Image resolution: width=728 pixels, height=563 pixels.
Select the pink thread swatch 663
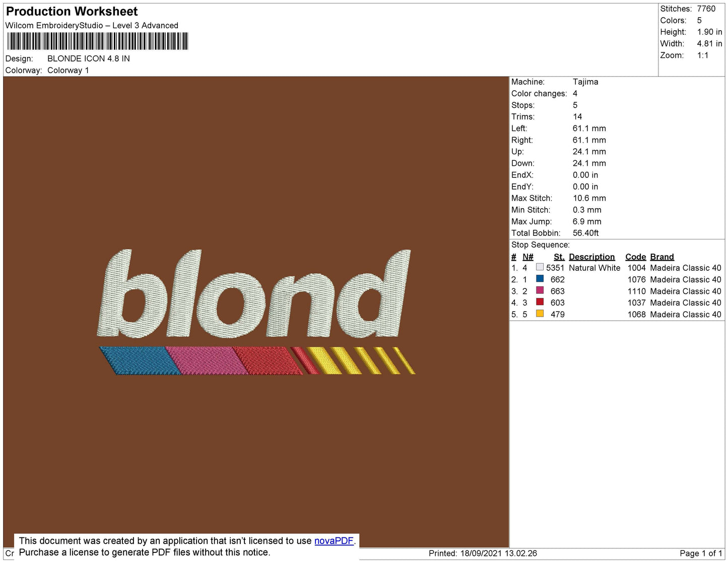click(x=540, y=290)
